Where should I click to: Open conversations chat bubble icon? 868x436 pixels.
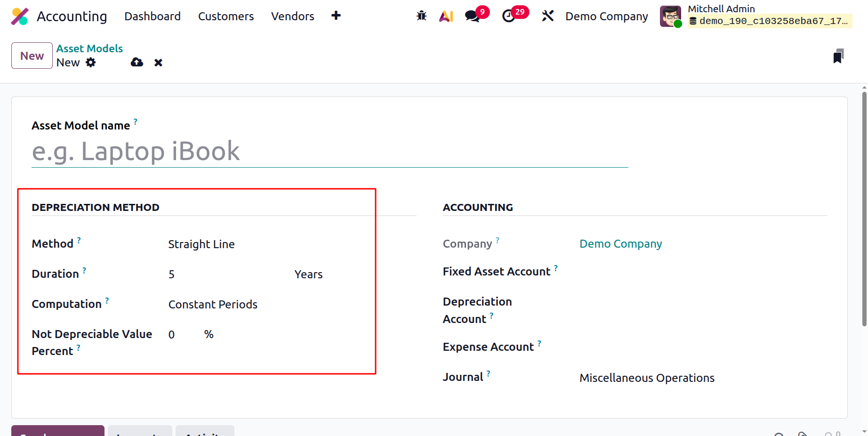click(x=472, y=16)
